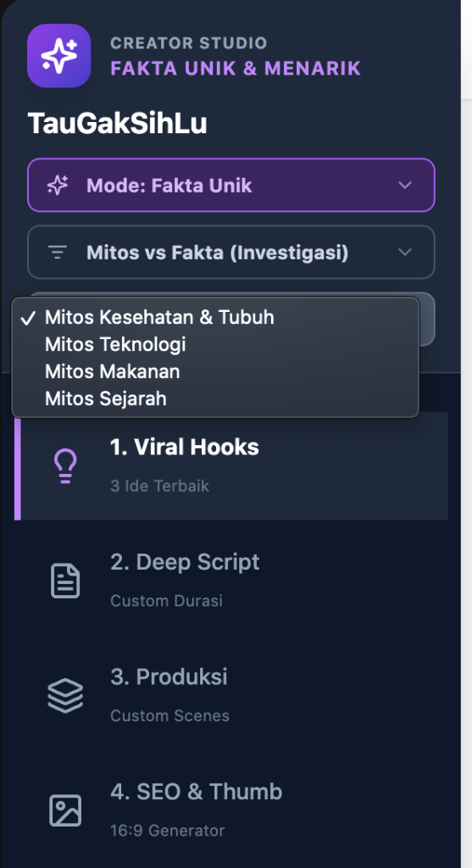Click the purple Creator Studio sparkle logo
472x868 pixels.
click(x=58, y=56)
